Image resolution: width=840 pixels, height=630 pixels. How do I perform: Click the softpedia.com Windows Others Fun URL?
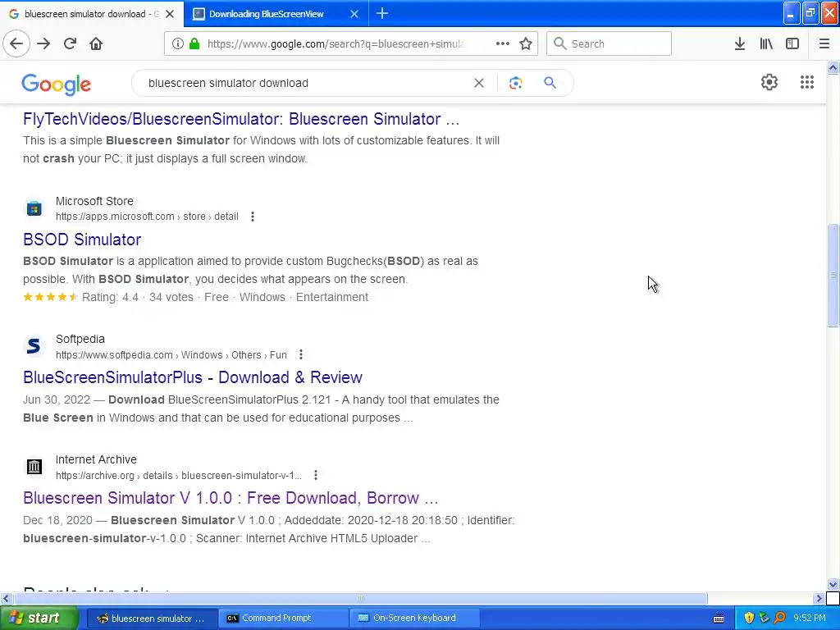click(171, 354)
